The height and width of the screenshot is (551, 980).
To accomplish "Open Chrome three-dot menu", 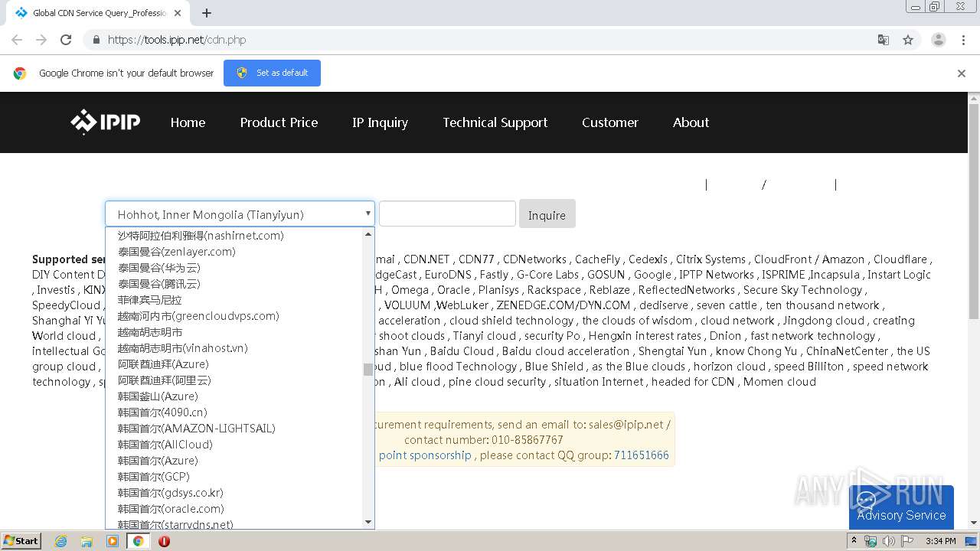I will point(964,40).
